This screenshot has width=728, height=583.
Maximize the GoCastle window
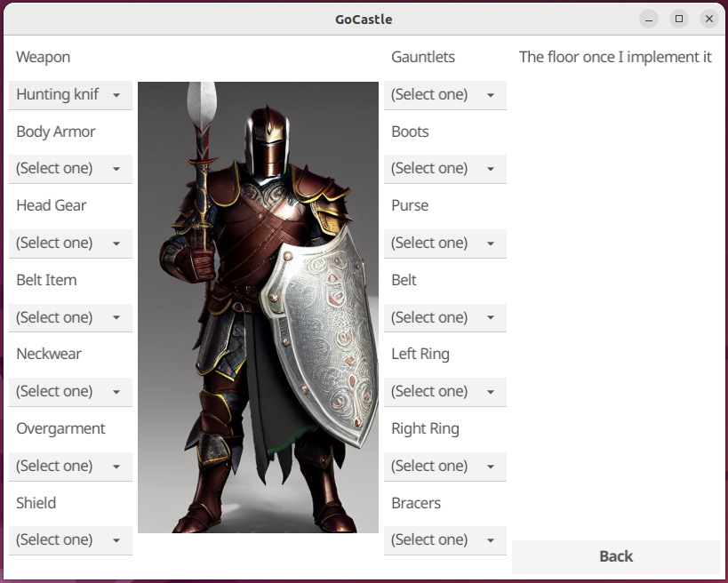pos(679,19)
